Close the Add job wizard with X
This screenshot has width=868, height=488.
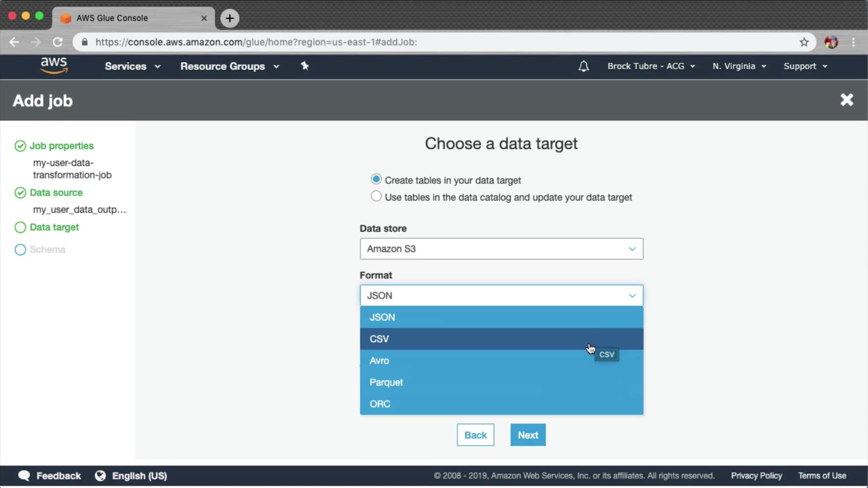click(846, 100)
